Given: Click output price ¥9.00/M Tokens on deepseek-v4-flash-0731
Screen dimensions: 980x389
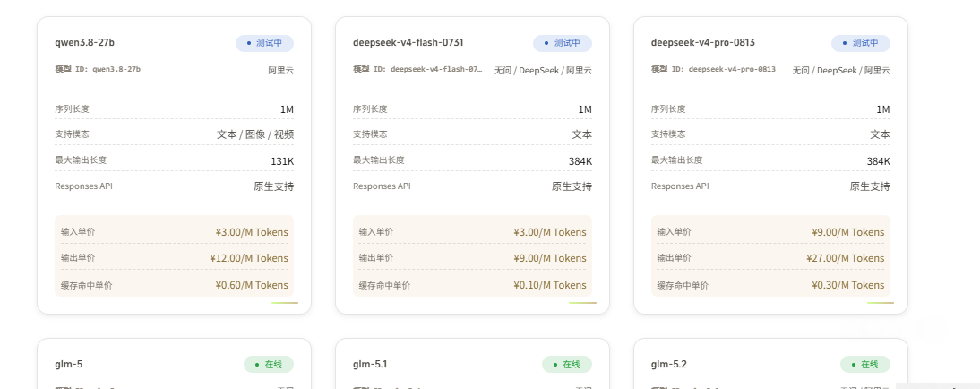Looking at the screenshot, I should pyautogui.click(x=550, y=258).
